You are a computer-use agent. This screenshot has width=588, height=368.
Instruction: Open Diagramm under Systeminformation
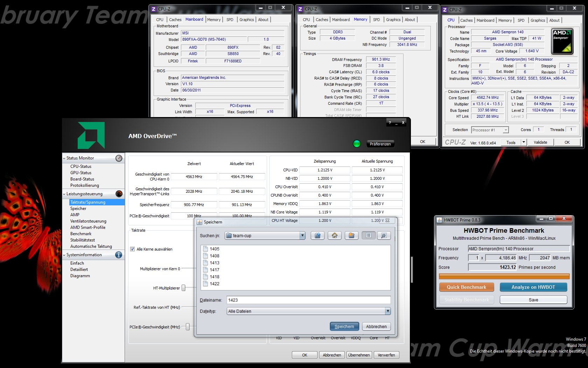[x=80, y=276]
